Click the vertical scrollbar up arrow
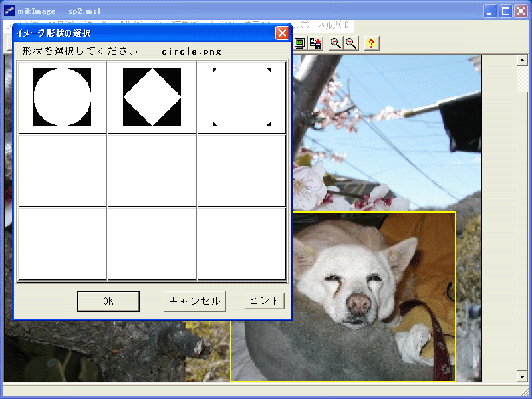This screenshot has width=532, height=399. (522, 61)
